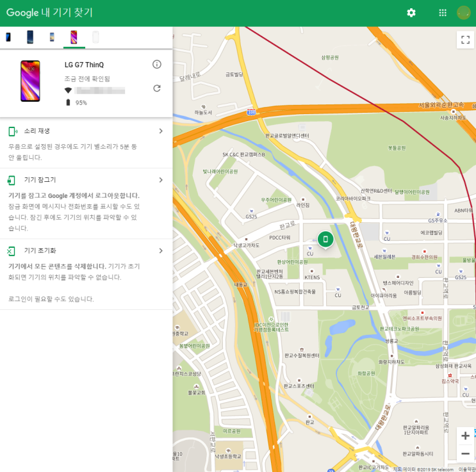Select the second device tab with the tall dark-blue phone

pyautogui.click(x=30, y=37)
